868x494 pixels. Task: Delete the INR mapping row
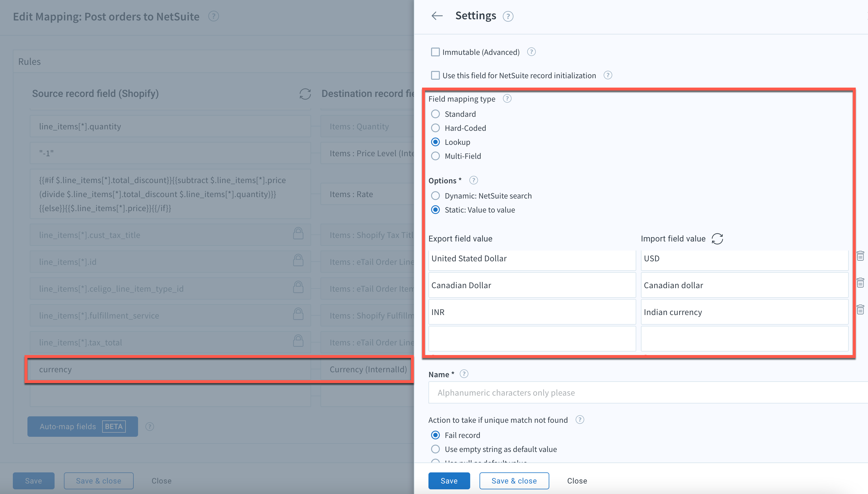[860, 309]
